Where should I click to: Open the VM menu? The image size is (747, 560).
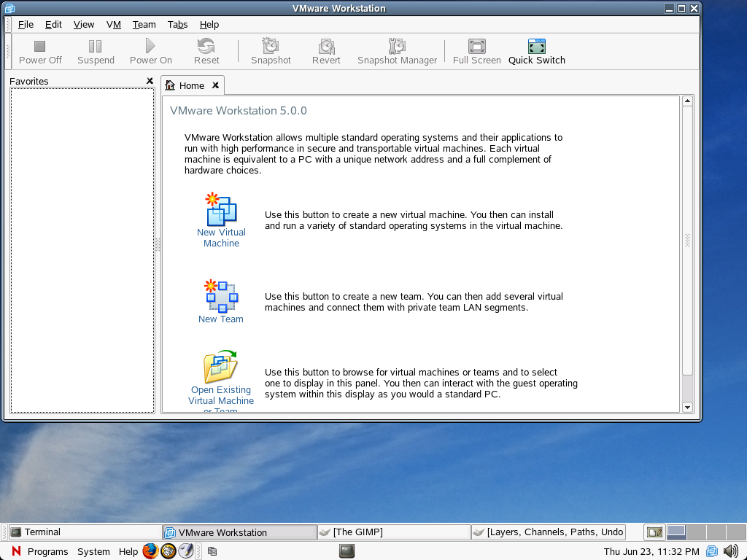pyautogui.click(x=113, y=24)
